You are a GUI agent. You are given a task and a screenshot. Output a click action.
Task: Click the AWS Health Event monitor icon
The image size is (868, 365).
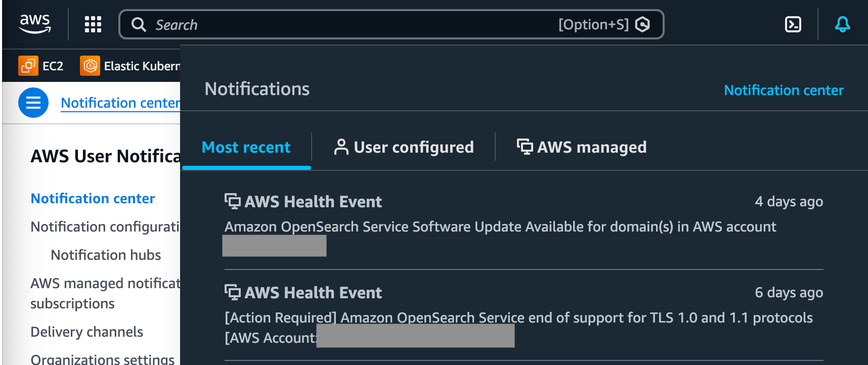[x=232, y=201]
